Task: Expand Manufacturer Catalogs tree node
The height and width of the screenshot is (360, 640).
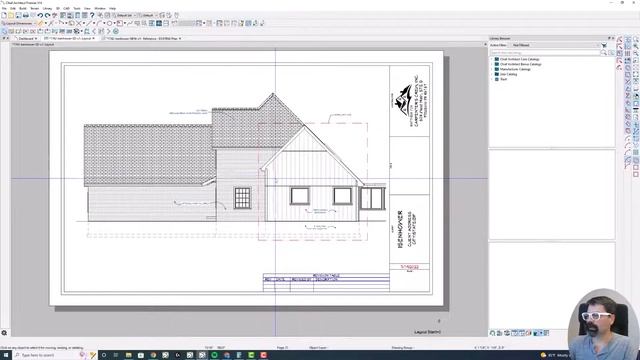Action: pyautogui.click(x=492, y=69)
